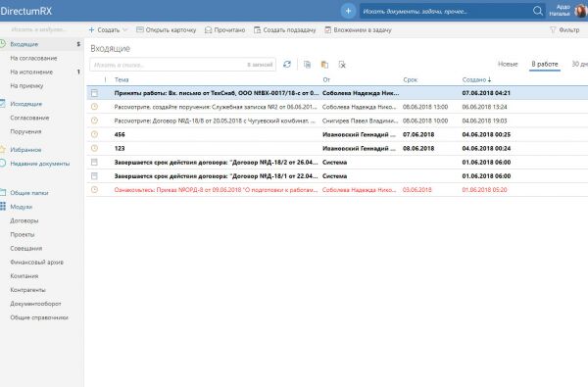Open Финансовый архив in sidebar

pyautogui.click(x=37, y=262)
